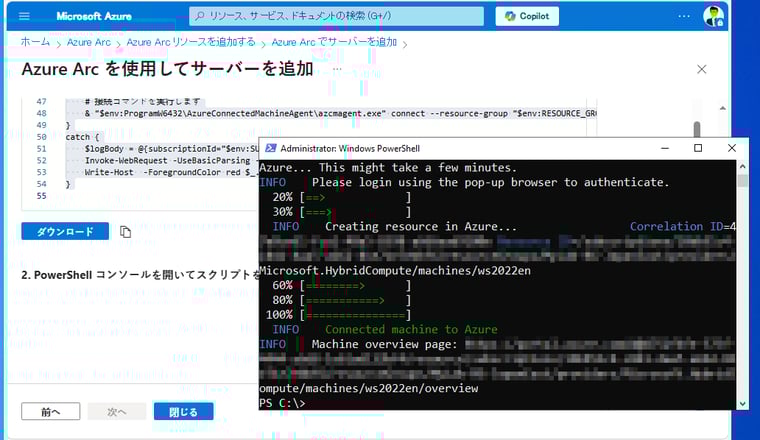
Task: Click the ダウンロード button
Action: tap(65, 232)
